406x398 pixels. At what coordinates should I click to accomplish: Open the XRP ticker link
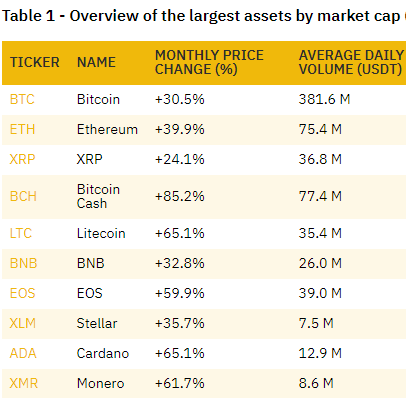(x=22, y=159)
